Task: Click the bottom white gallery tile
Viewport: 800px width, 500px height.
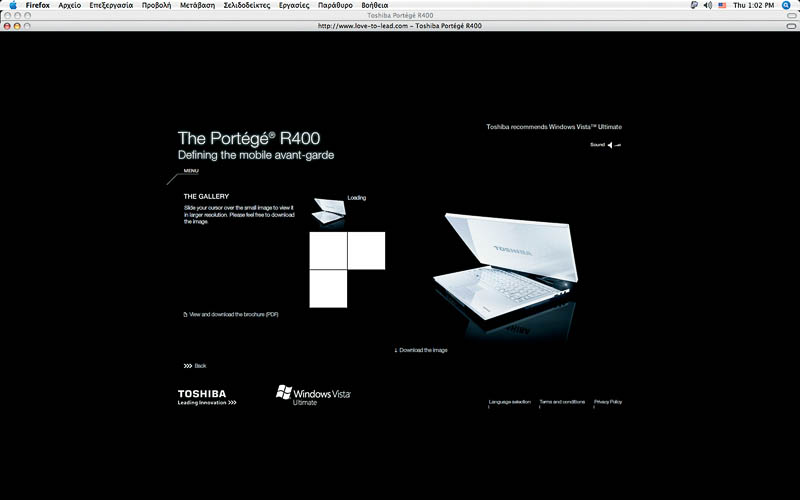Action: (328, 289)
